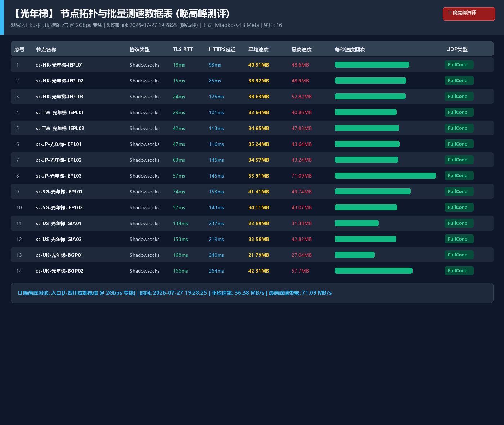Select the 节点名称 column header
Image resolution: width=504 pixels, height=425 pixels.
point(46,49)
